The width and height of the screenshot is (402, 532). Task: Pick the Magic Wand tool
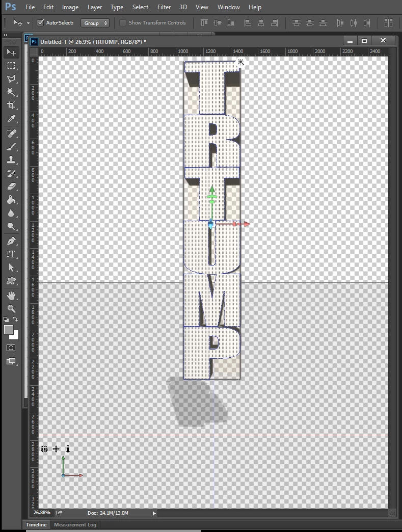tap(11, 92)
